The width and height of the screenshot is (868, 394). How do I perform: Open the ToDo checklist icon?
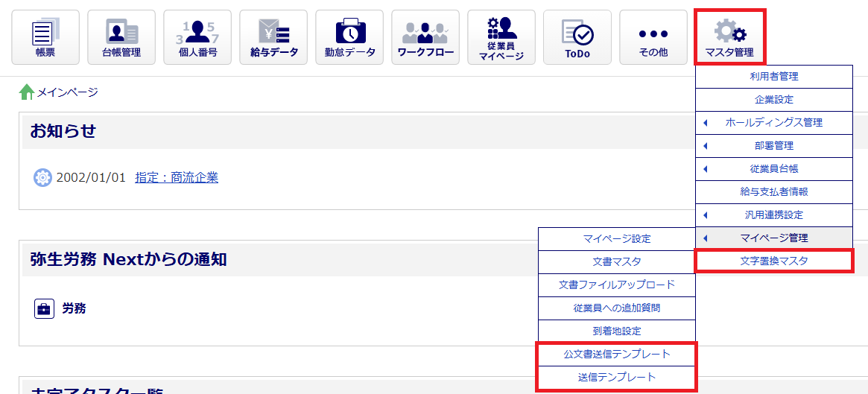click(577, 37)
